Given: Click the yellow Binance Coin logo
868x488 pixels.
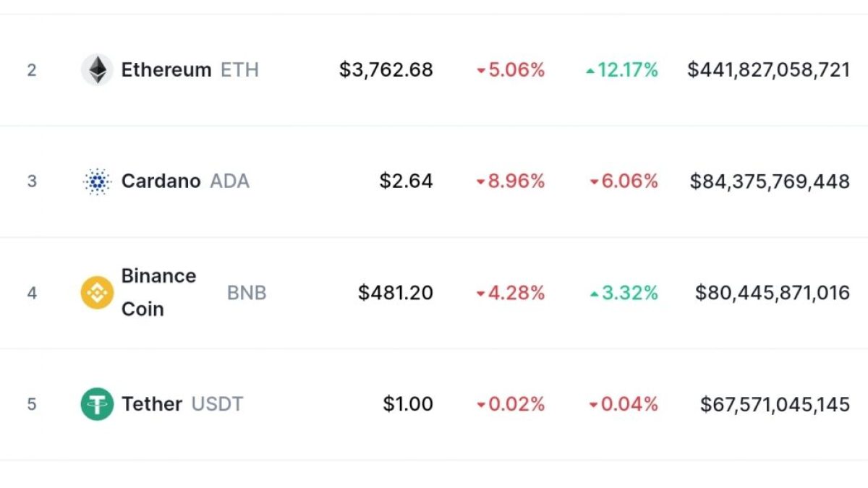Looking at the screenshot, I should (x=97, y=293).
